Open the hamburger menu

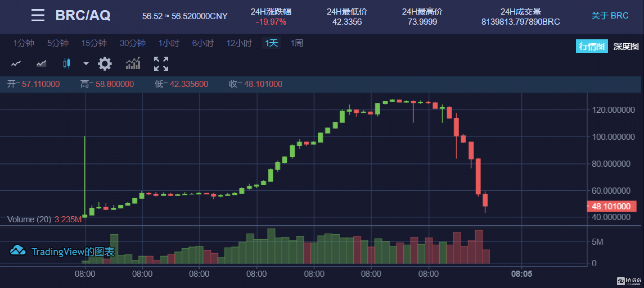(x=38, y=15)
